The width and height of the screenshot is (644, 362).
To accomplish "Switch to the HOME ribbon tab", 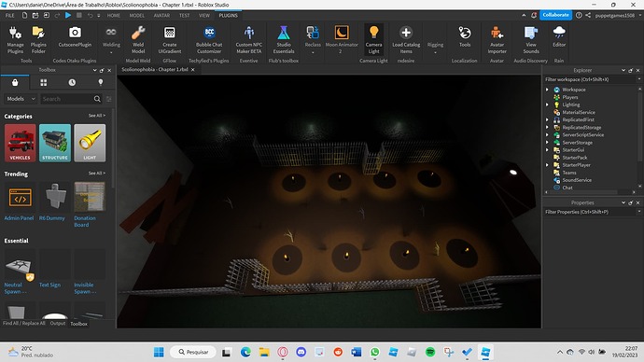I will (114, 16).
